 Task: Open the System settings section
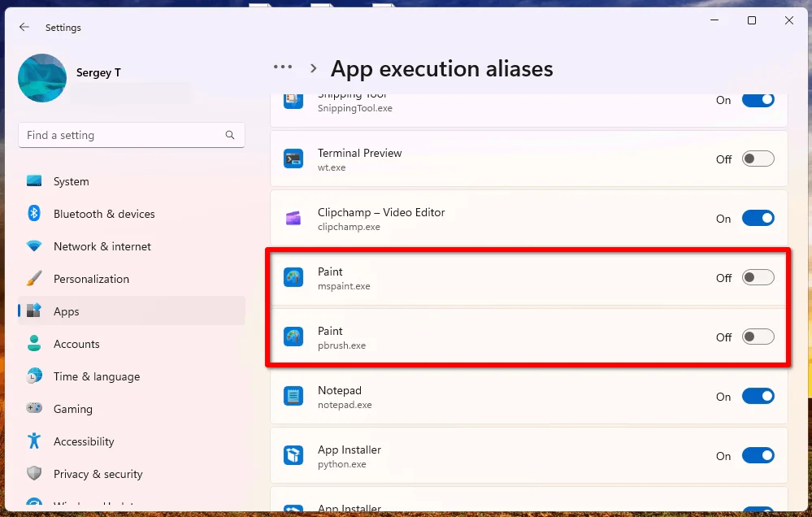[x=72, y=181]
